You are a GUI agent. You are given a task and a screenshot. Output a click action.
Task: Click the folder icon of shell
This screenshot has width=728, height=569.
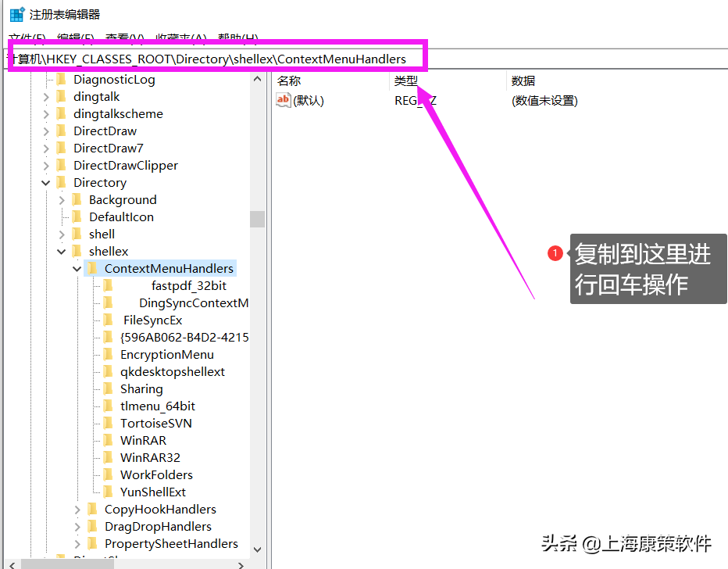[77, 234]
